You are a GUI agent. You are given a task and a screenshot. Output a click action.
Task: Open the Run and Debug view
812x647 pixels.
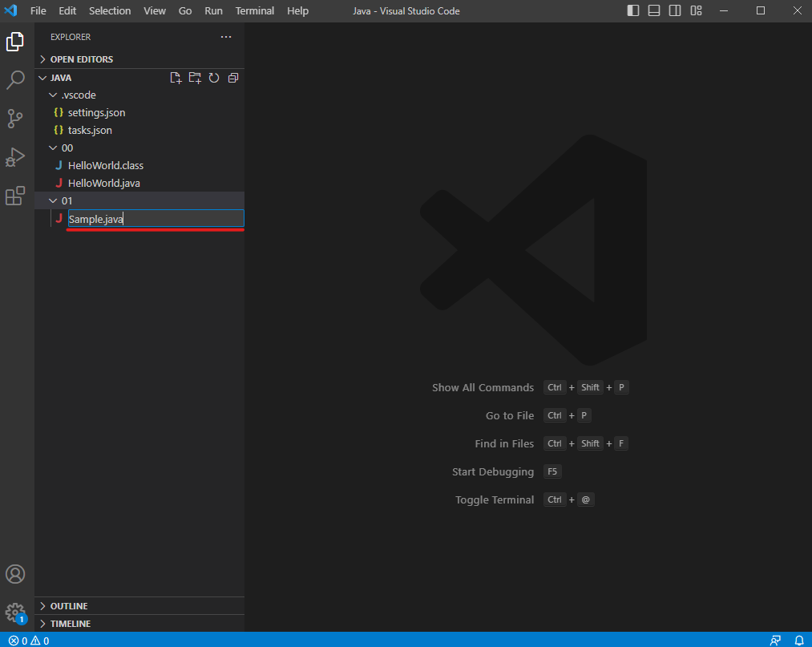click(15, 157)
